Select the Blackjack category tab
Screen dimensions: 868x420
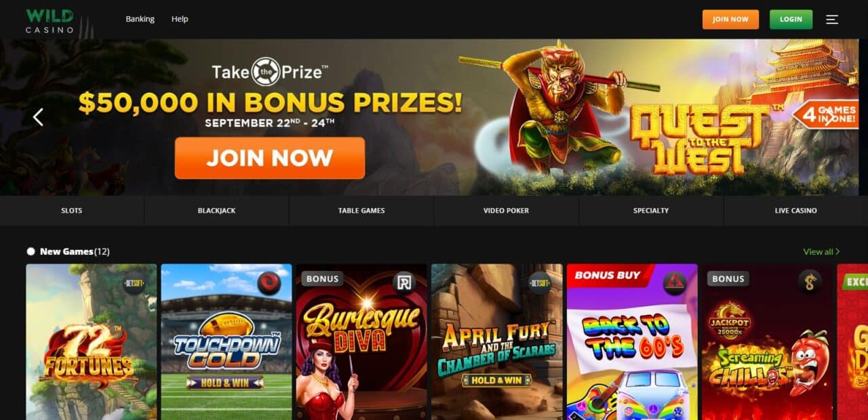(217, 211)
